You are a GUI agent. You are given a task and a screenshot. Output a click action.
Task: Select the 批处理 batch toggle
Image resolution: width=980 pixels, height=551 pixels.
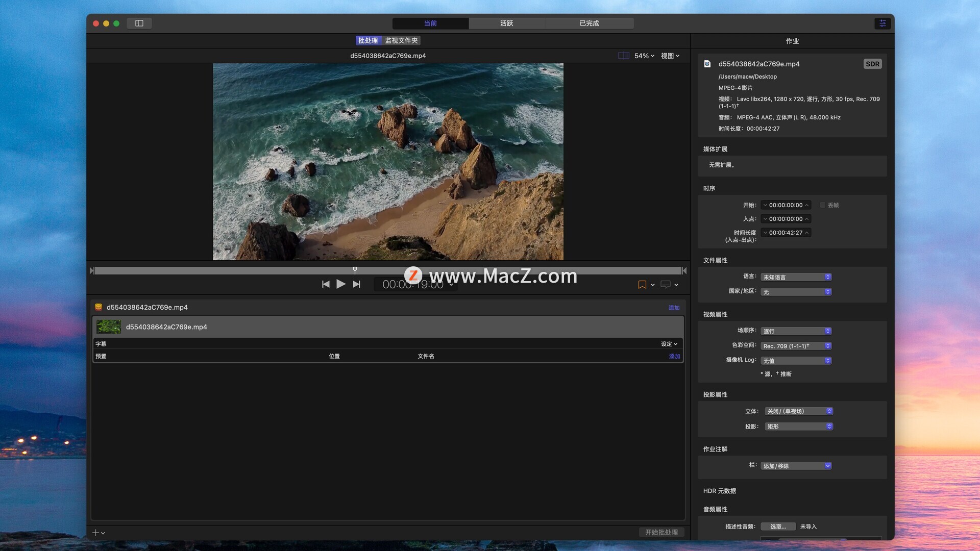tap(368, 41)
